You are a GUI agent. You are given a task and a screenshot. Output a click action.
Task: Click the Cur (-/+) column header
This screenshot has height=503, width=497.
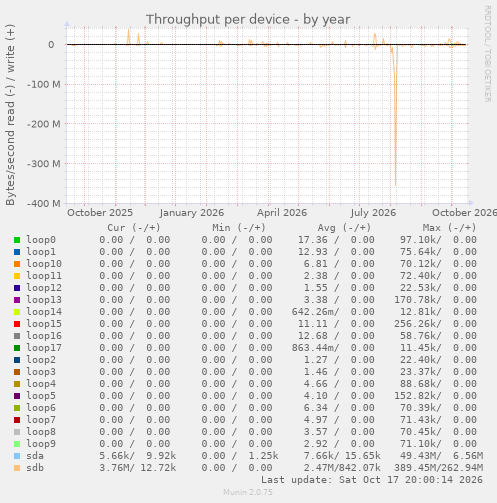[134, 228]
